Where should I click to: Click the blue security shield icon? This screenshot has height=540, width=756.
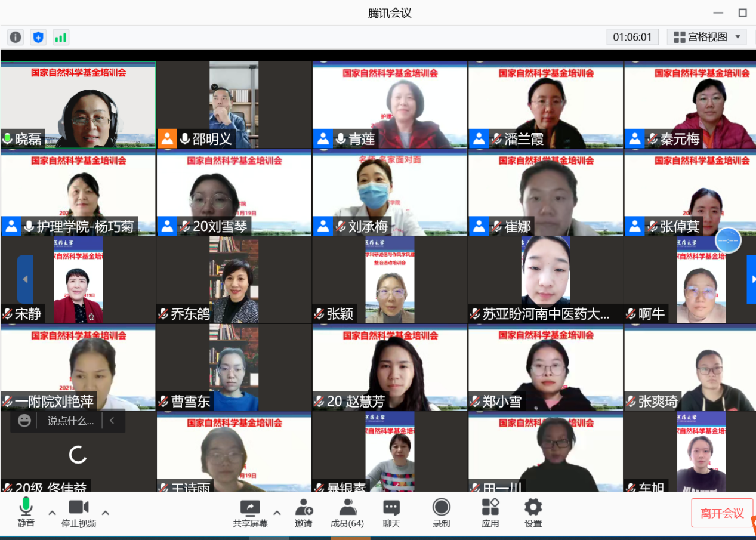(38, 38)
